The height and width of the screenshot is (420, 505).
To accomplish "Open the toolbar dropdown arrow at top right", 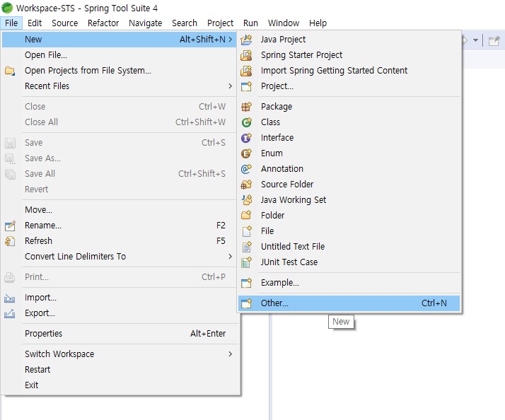I will 475,40.
